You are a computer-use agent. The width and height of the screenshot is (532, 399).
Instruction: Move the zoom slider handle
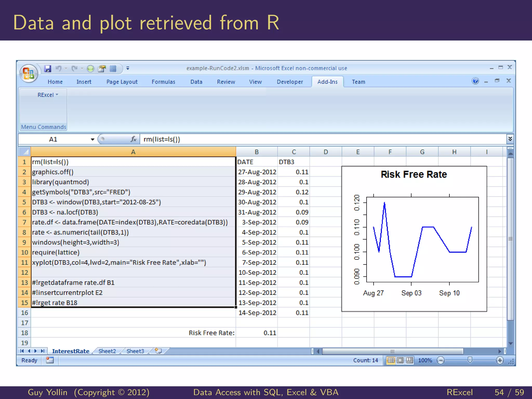point(470,360)
